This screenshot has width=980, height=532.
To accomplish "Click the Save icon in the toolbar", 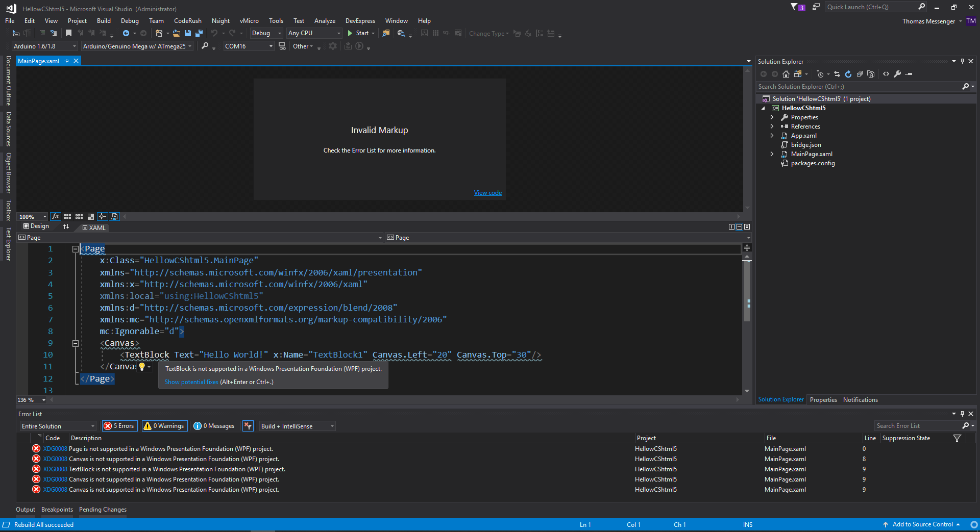I will point(188,33).
